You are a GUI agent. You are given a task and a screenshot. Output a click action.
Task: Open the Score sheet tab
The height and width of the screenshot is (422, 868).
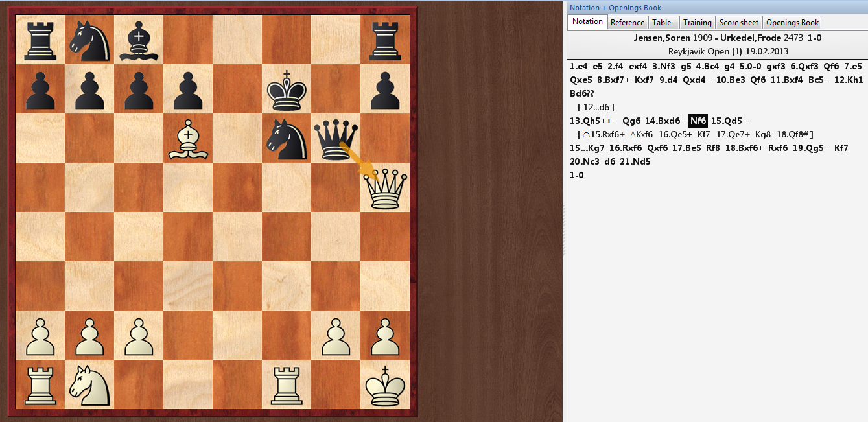pyautogui.click(x=738, y=23)
